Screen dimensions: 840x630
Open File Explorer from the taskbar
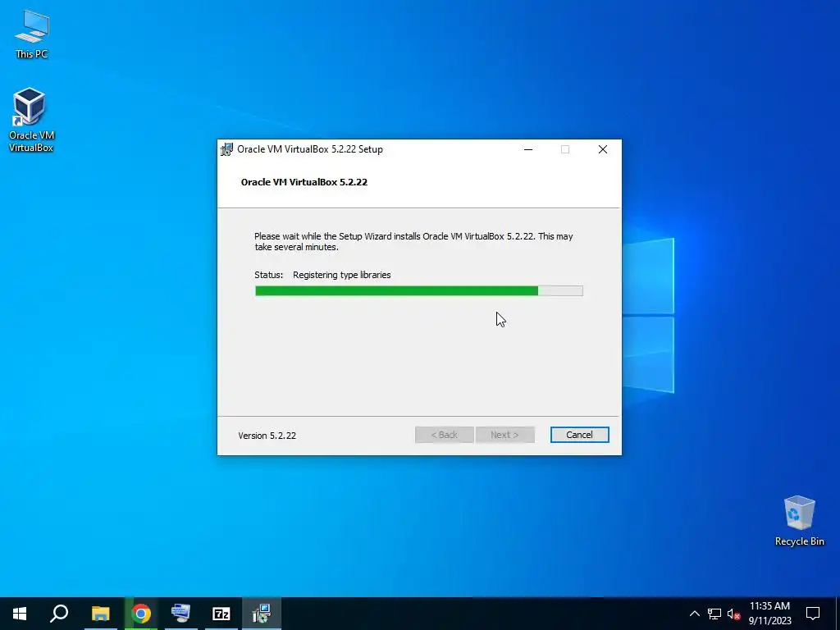(100, 614)
